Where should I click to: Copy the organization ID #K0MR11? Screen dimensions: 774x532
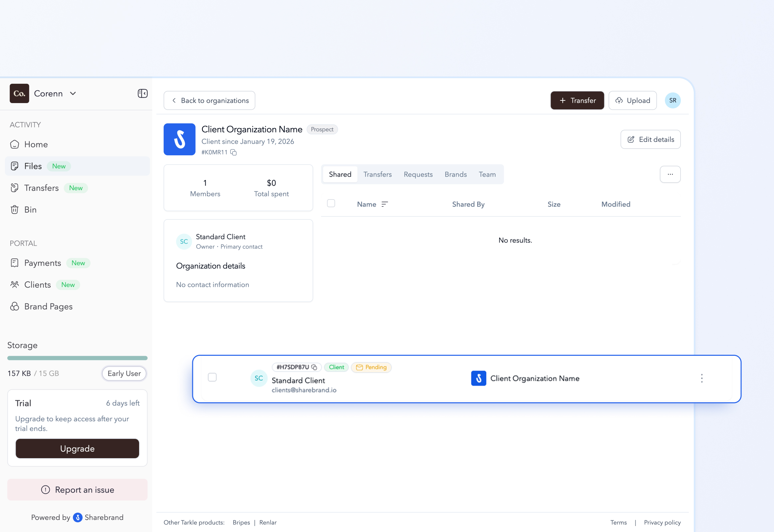coord(234,152)
